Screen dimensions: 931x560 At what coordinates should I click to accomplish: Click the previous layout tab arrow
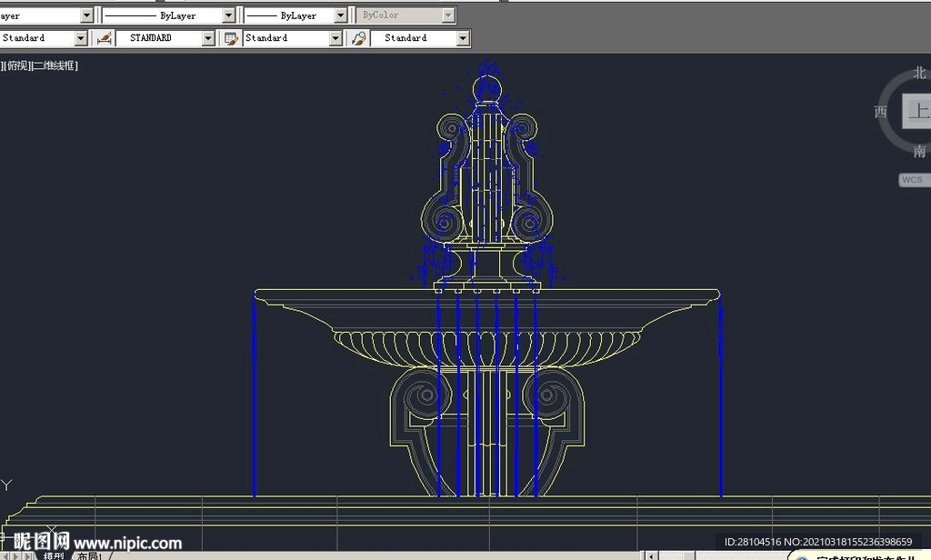[x=7, y=555]
